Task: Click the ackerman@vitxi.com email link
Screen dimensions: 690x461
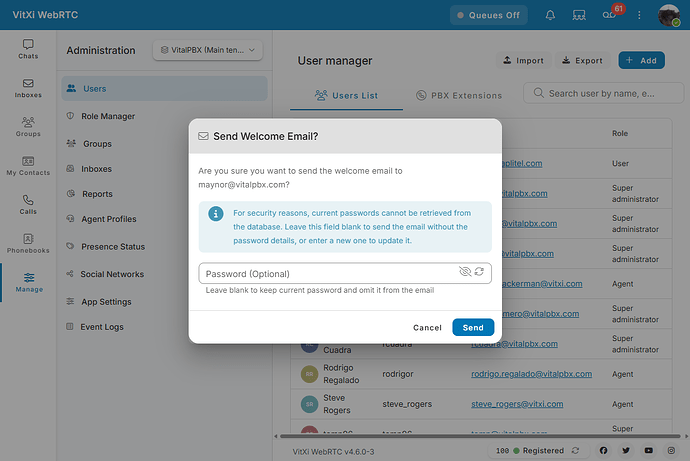Action: (x=542, y=284)
